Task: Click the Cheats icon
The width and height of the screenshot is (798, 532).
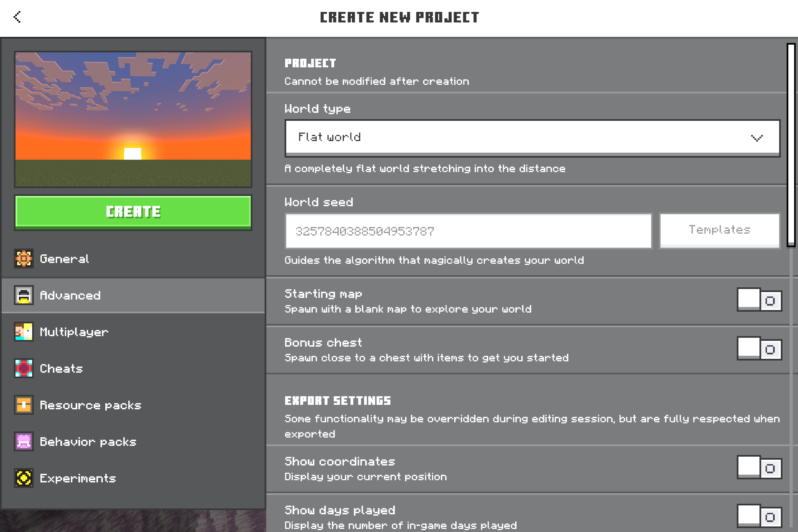Action: pyautogui.click(x=24, y=369)
